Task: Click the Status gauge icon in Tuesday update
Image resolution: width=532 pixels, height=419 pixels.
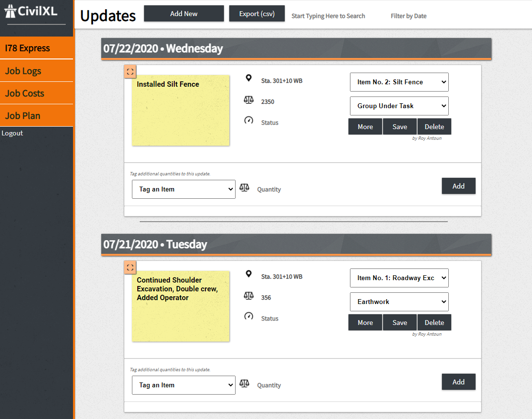Action: pos(249,316)
